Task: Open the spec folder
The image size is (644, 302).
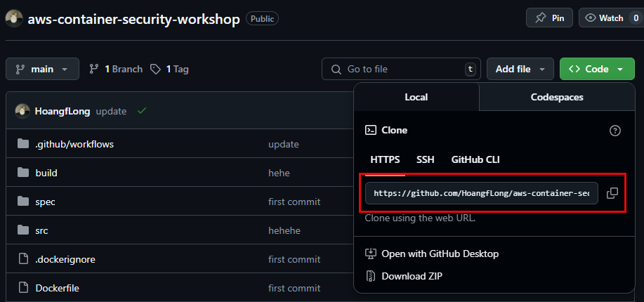Action: click(x=45, y=202)
